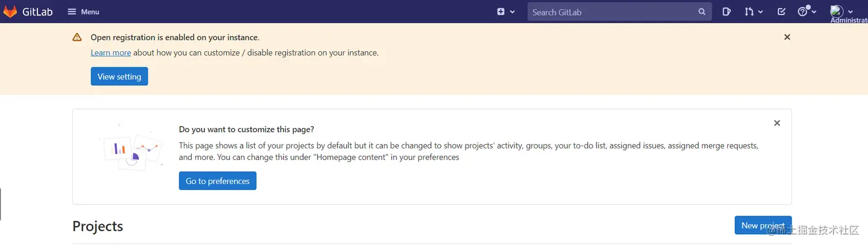Open the Merge requests dropdown
868x245 pixels.
pos(754,12)
